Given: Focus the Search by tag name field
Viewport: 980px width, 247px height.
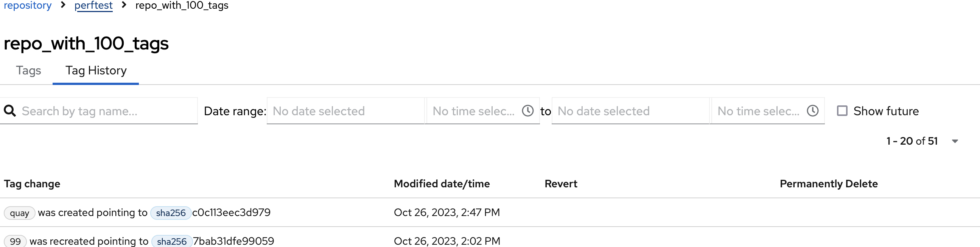Looking at the screenshot, I should [x=107, y=111].
